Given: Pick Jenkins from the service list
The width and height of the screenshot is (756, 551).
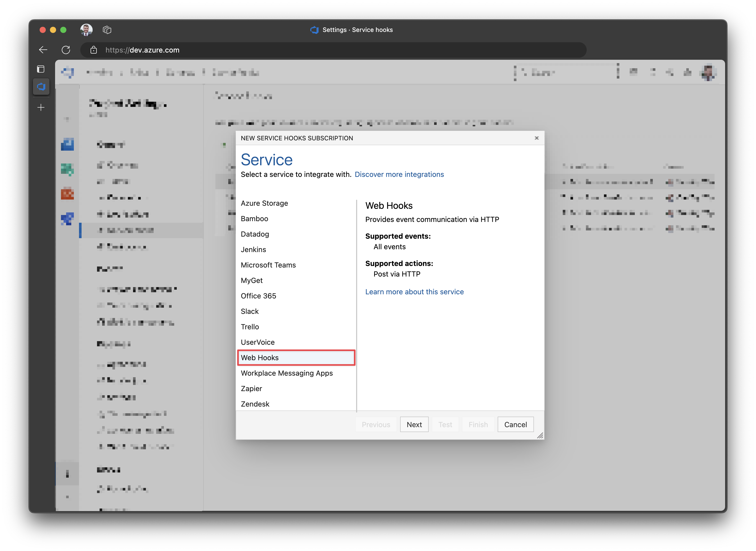Looking at the screenshot, I should 296,249.
